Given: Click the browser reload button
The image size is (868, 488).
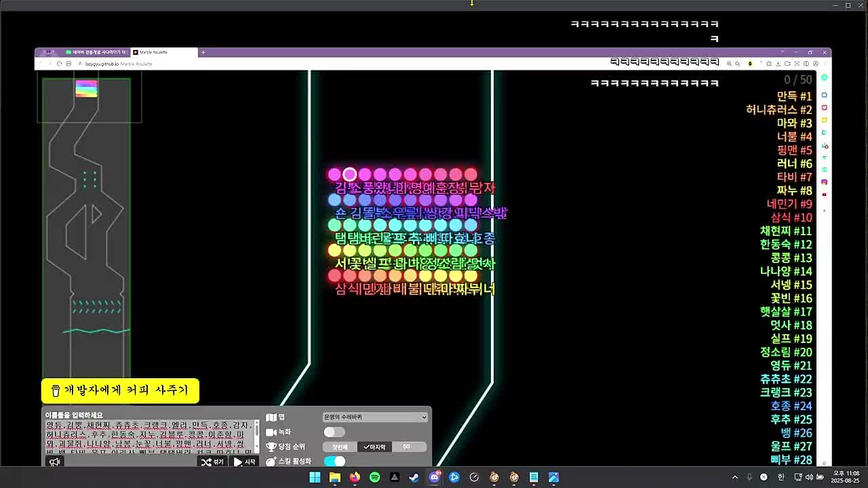Looking at the screenshot, I should point(59,64).
